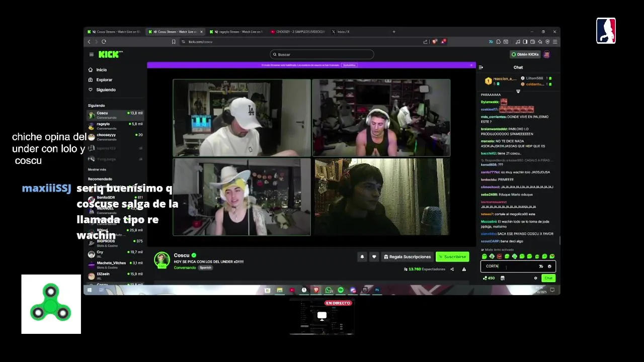Switch to CHOOSEY YouTube browser tab

[x=298, y=32]
